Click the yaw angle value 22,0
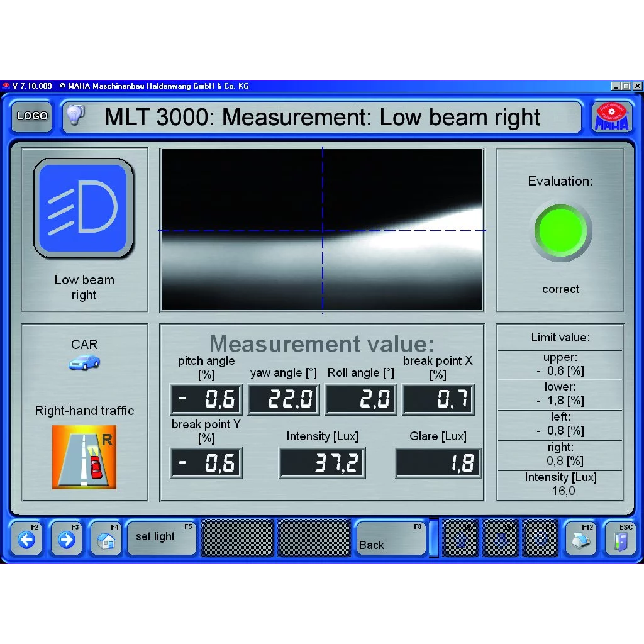Screen dimensions: 644x644 click(x=284, y=399)
